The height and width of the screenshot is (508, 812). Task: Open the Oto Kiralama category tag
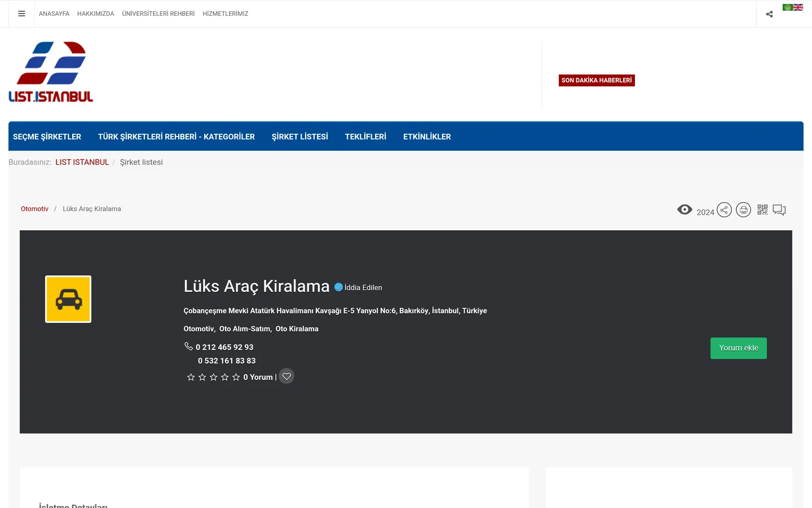[297, 329]
